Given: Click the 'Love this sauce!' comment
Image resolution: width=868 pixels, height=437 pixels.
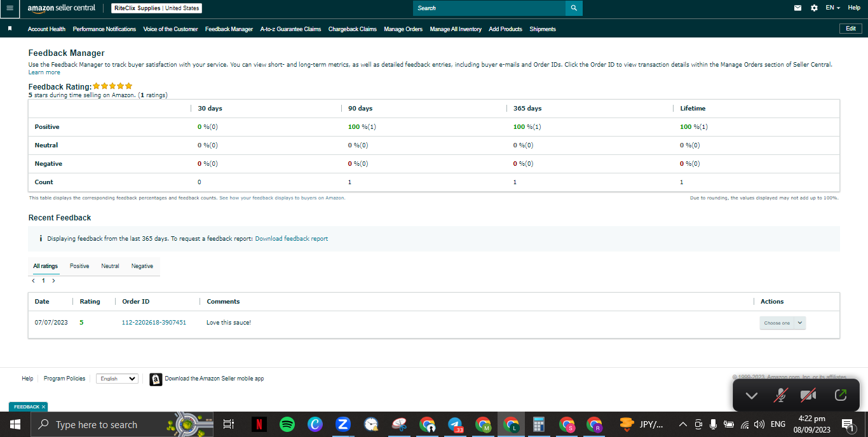Looking at the screenshot, I should pyautogui.click(x=229, y=323).
